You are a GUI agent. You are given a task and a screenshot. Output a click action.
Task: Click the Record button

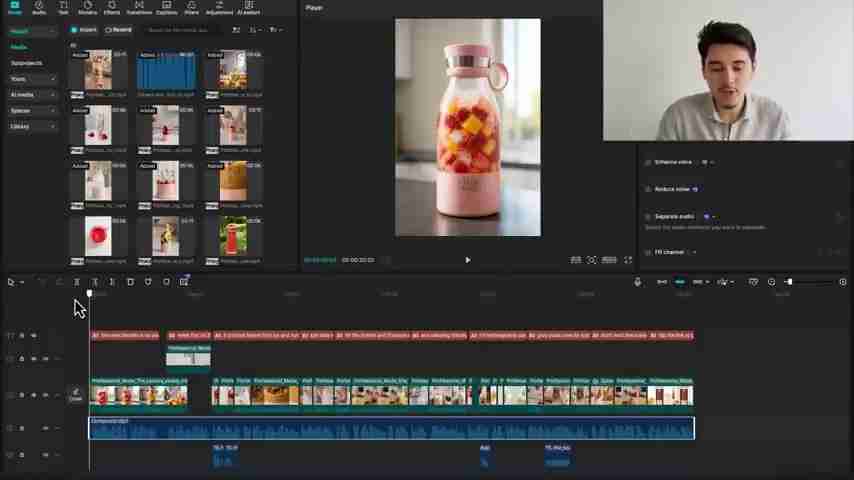click(119, 30)
